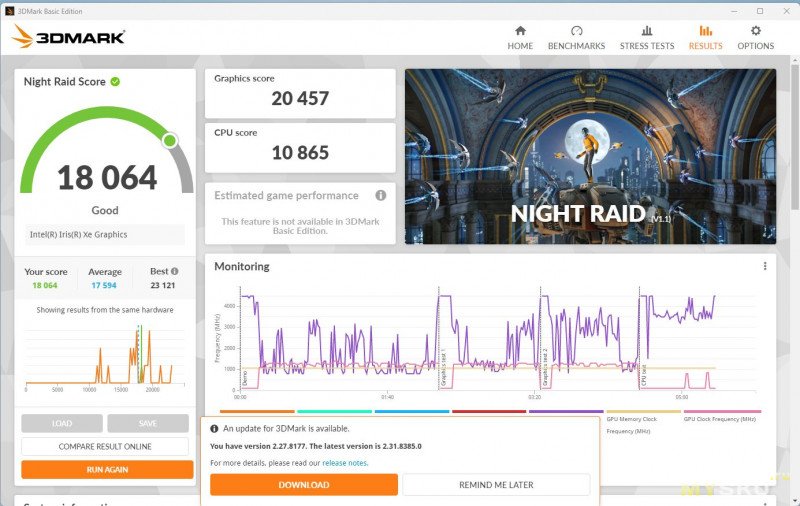This screenshot has width=800, height=506.
Task: Toggle the GPU Clock Frequency legend swatch
Action: pyautogui.click(x=722, y=411)
